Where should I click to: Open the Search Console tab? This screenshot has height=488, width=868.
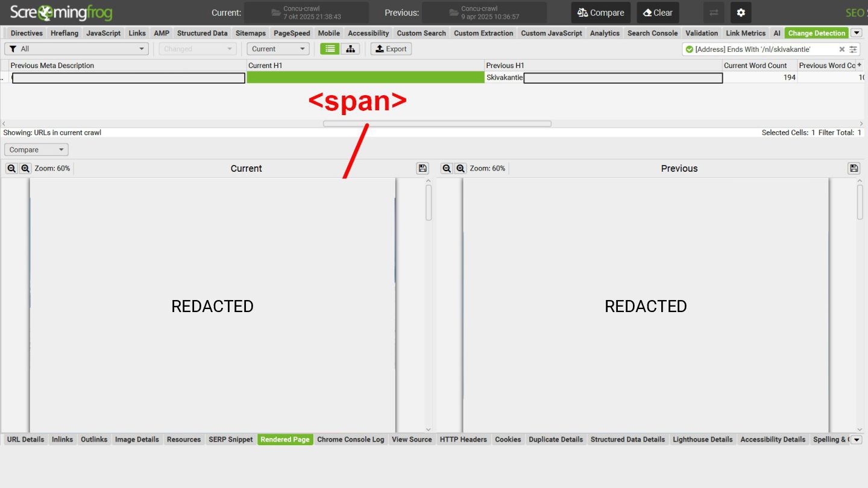[652, 33]
